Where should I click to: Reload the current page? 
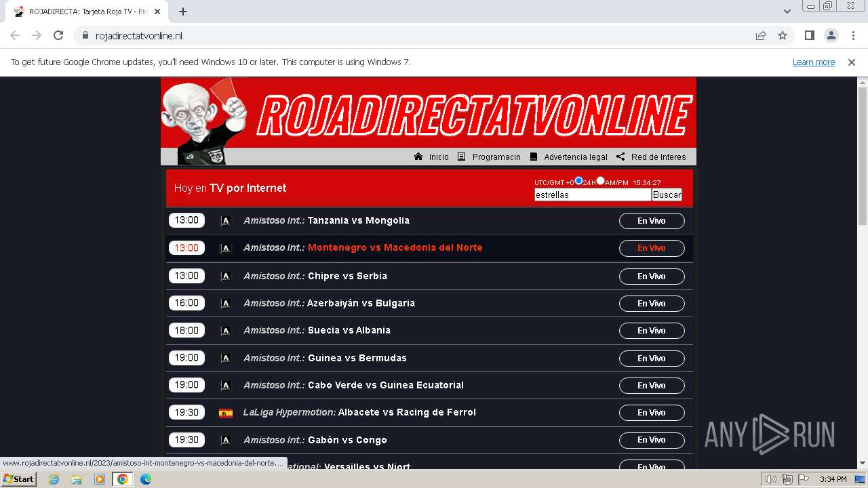coord(58,36)
